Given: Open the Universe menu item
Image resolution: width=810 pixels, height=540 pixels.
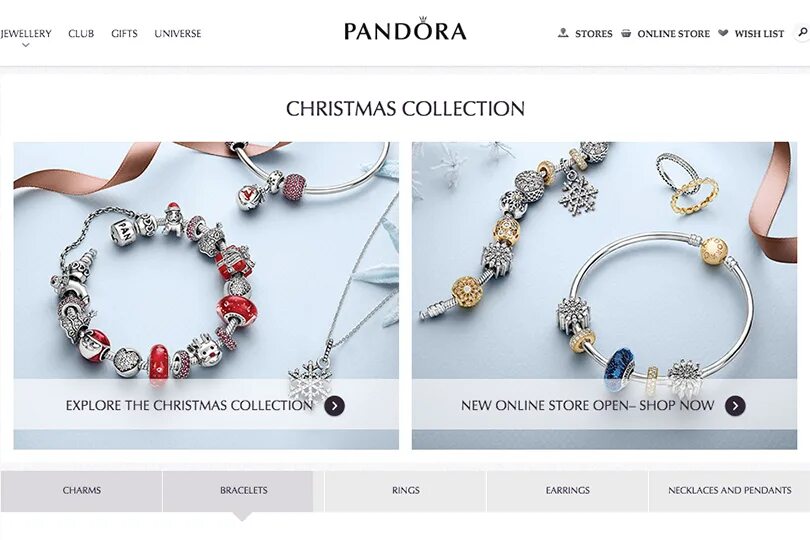Looking at the screenshot, I should click(x=178, y=34).
